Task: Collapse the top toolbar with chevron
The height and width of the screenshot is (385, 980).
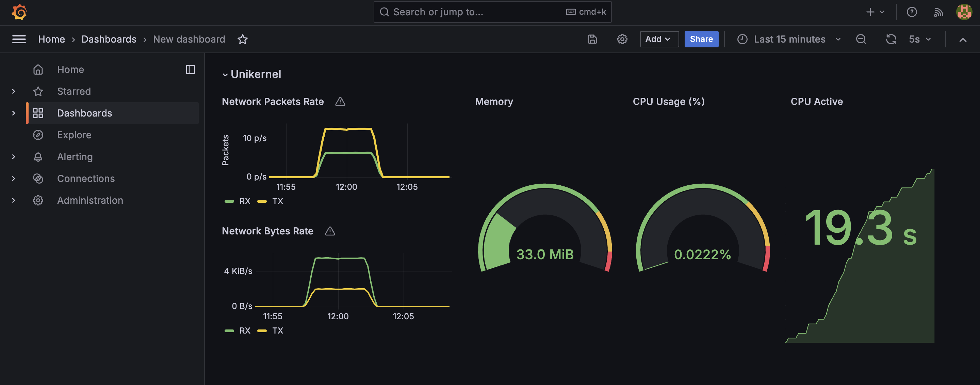Action: [x=963, y=40]
